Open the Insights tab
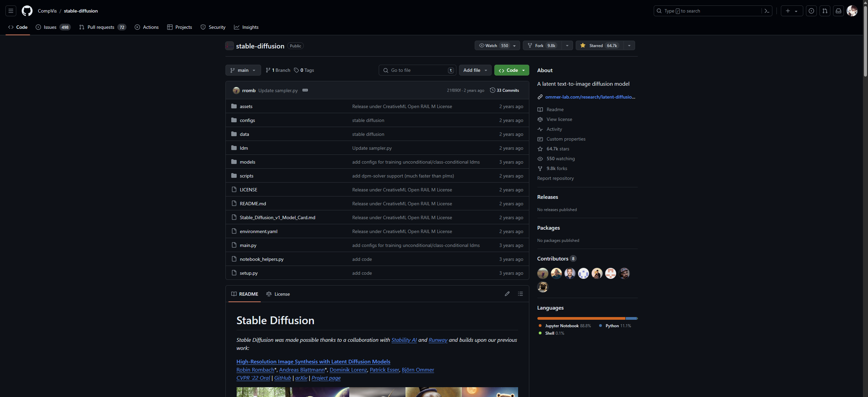The image size is (868, 397). coord(246,27)
